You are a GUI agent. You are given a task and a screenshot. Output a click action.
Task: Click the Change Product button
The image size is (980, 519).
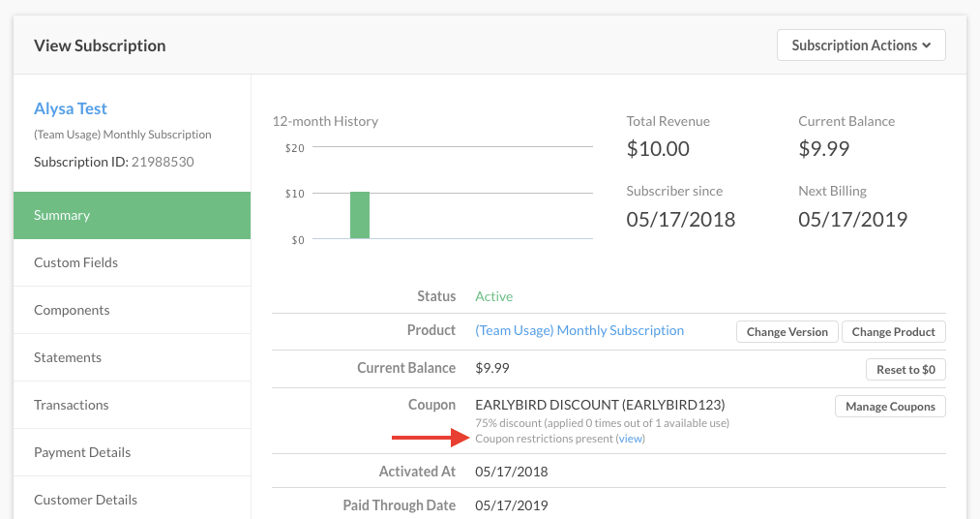(893, 332)
